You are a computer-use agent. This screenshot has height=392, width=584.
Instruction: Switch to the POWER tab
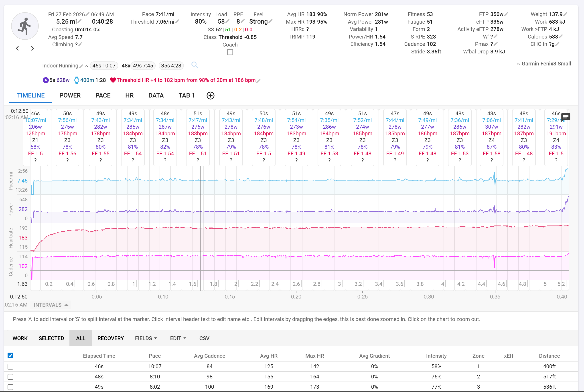click(x=70, y=95)
